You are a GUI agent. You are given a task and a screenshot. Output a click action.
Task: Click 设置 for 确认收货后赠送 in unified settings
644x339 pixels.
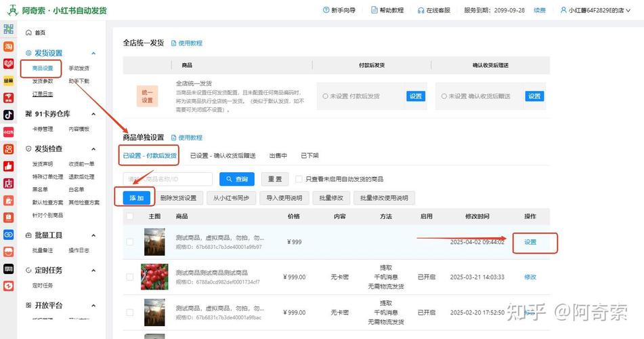[x=534, y=96]
